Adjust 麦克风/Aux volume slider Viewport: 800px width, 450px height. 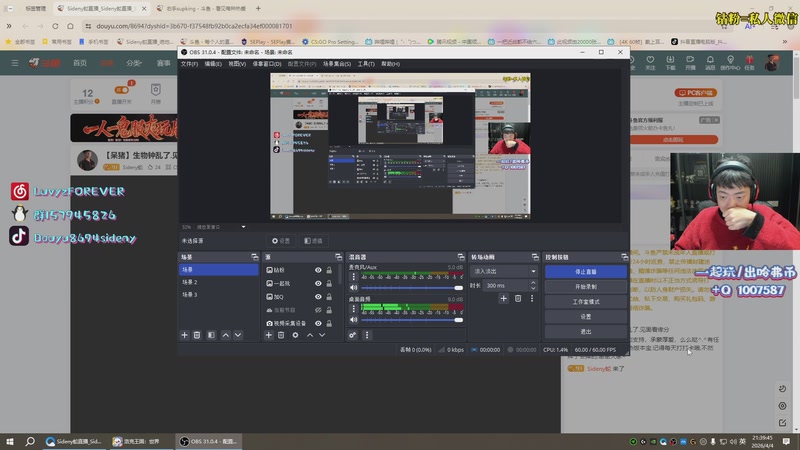[412, 288]
